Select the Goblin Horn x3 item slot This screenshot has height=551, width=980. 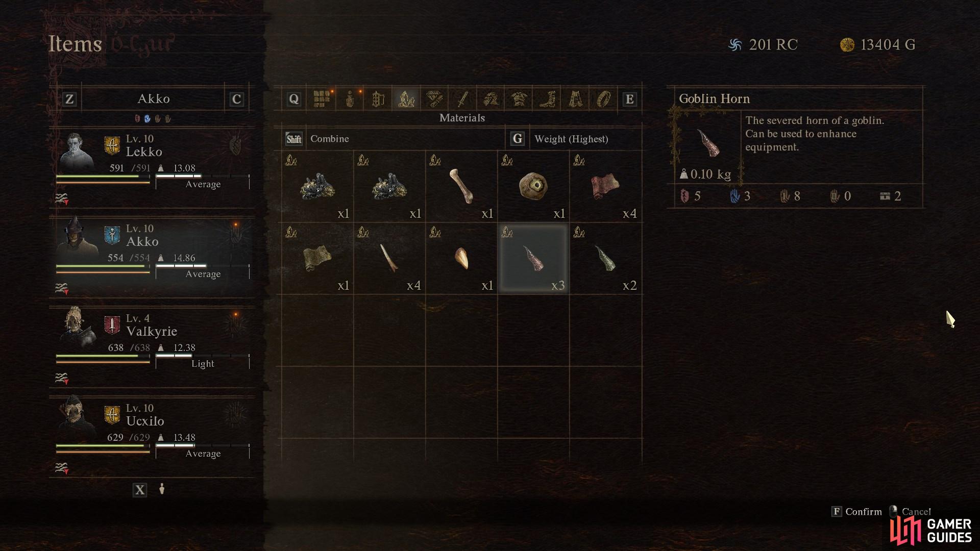533,258
